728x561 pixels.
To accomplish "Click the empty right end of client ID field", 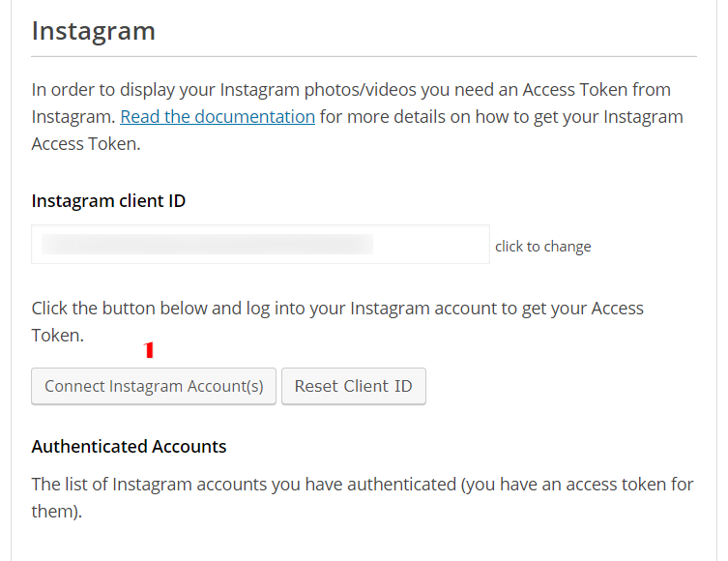I will click(435, 245).
